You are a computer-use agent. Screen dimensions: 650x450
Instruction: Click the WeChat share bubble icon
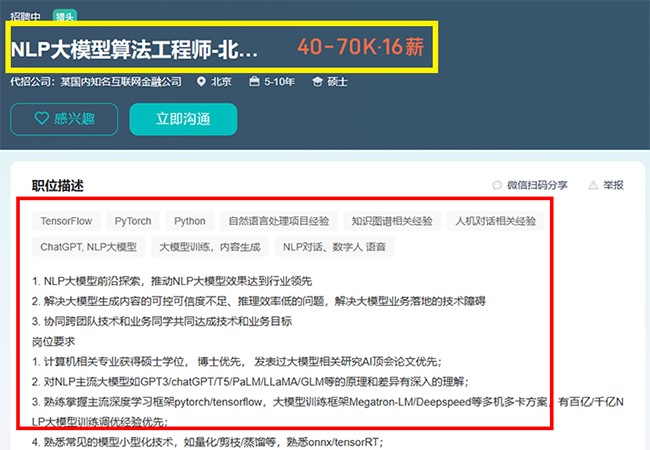click(x=497, y=185)
